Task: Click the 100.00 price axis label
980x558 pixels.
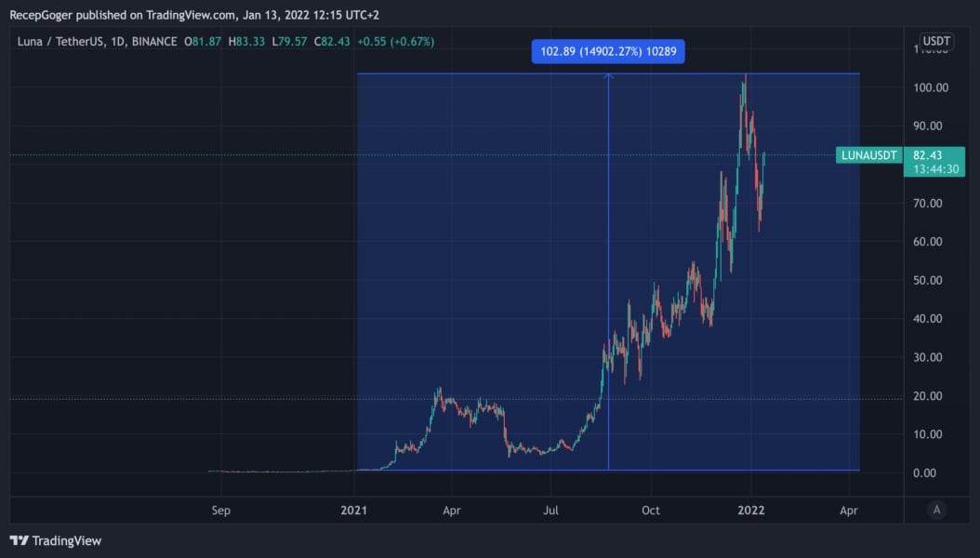Action: pyautogui.click(x=931, y=87)
